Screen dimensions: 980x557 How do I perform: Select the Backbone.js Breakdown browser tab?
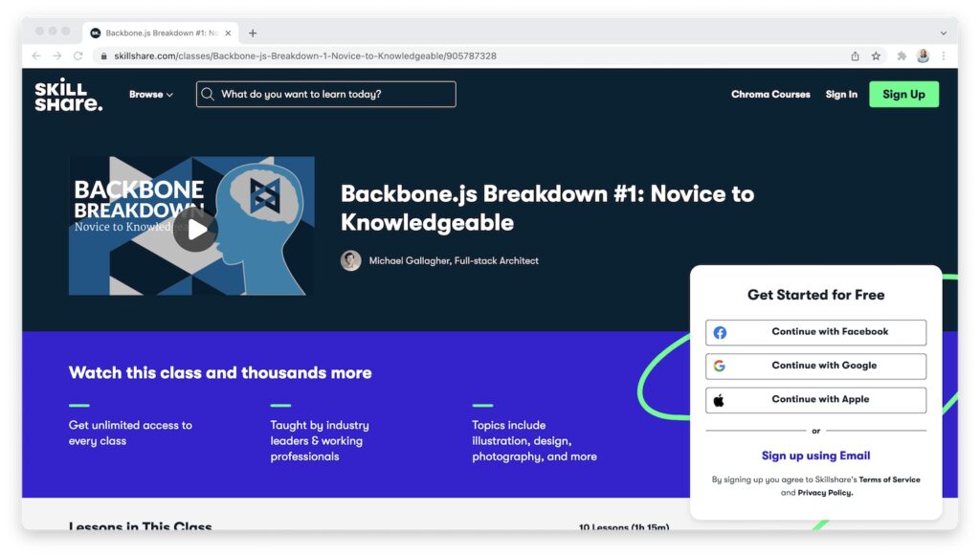coord(161,33)
